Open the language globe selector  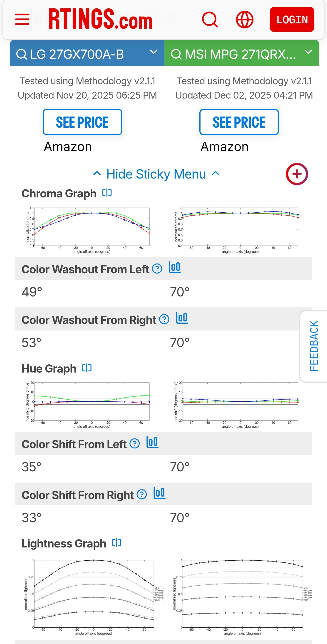click(245, 19)
